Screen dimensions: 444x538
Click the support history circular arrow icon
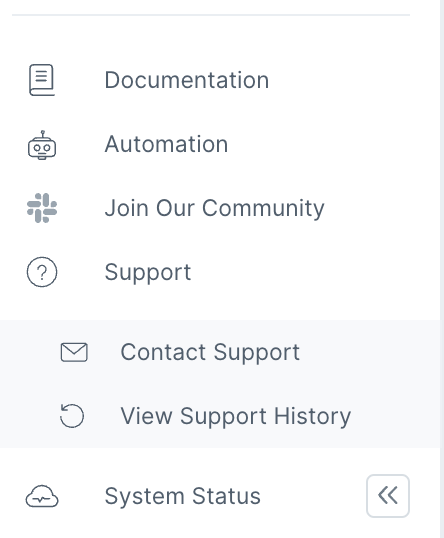[72, 416]
